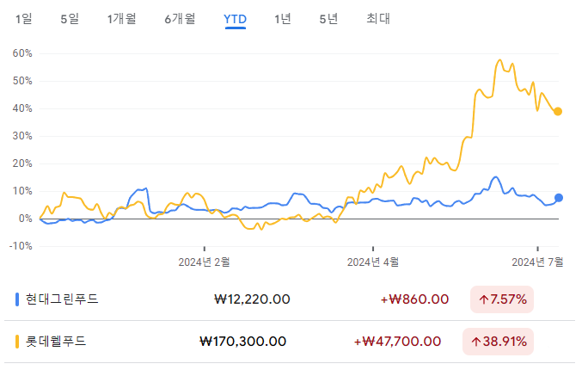Click the 2024년 4월 axis label

(x=373, y=262)
